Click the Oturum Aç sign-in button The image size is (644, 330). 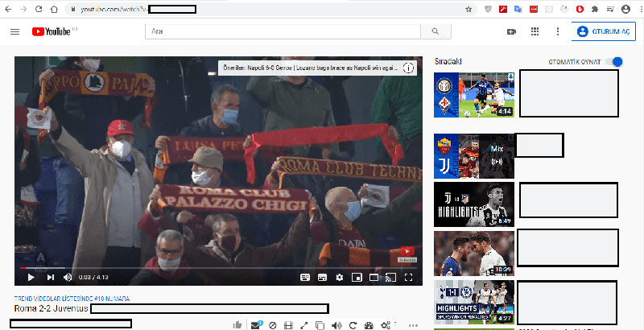click(x=604, y=31)
